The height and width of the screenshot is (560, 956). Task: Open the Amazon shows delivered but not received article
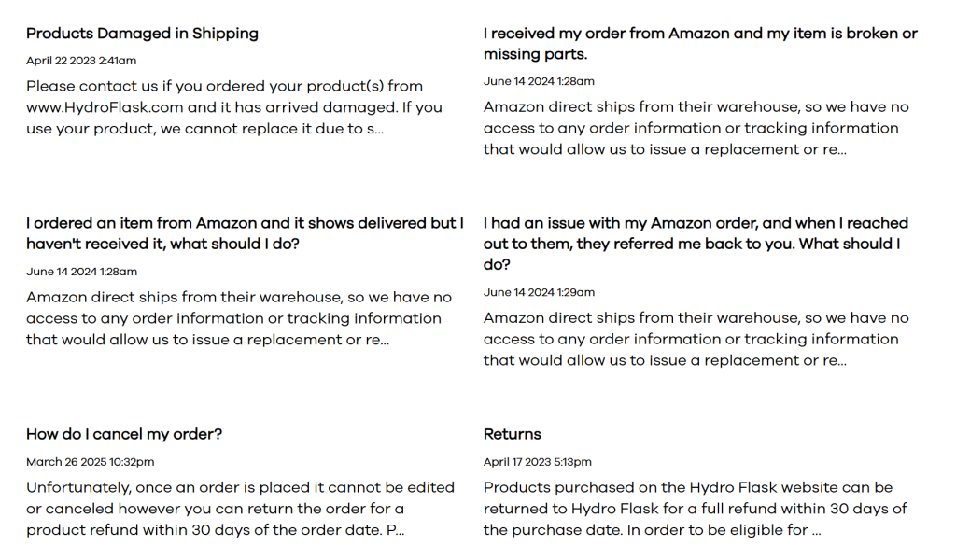click(245, 233)
